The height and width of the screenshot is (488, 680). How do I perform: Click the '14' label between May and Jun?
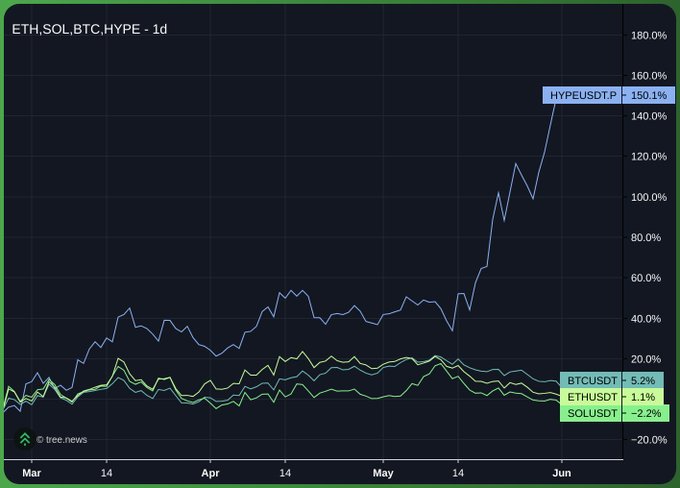[458, 473]
